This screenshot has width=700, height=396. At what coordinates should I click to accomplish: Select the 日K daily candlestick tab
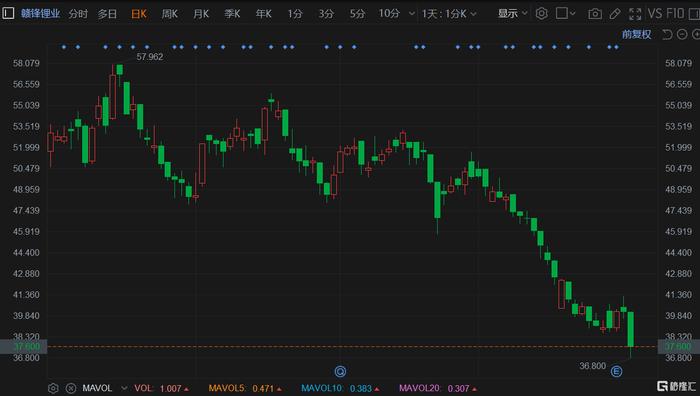click(139, 14)
